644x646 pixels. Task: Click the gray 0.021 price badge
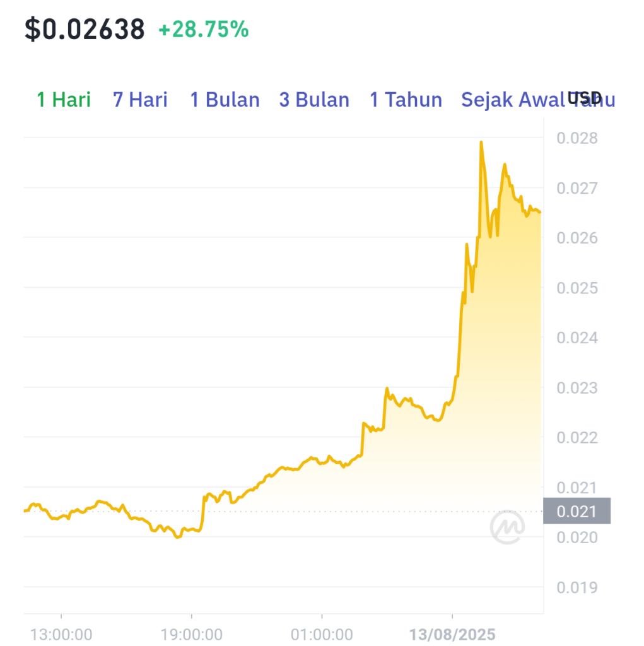[x=577, y=511]
